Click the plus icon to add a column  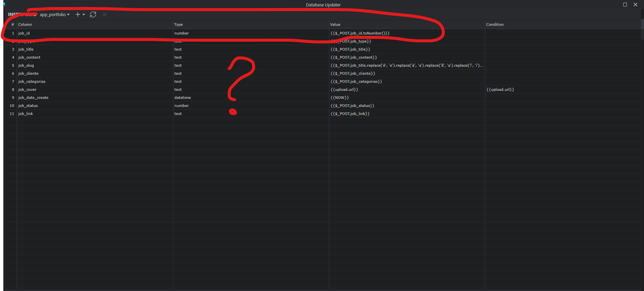[78, 14]
